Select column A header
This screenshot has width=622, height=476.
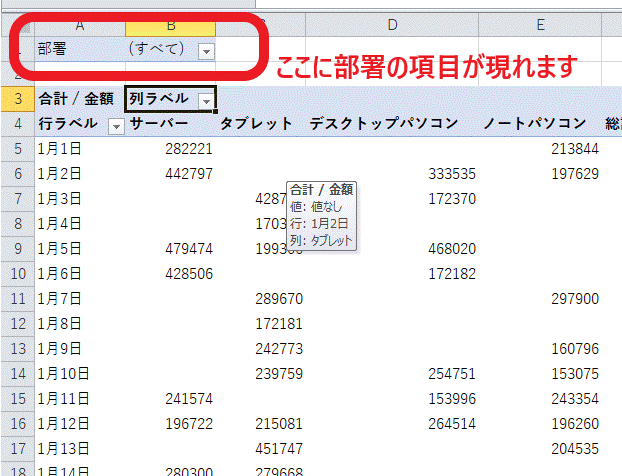point(79,24)
